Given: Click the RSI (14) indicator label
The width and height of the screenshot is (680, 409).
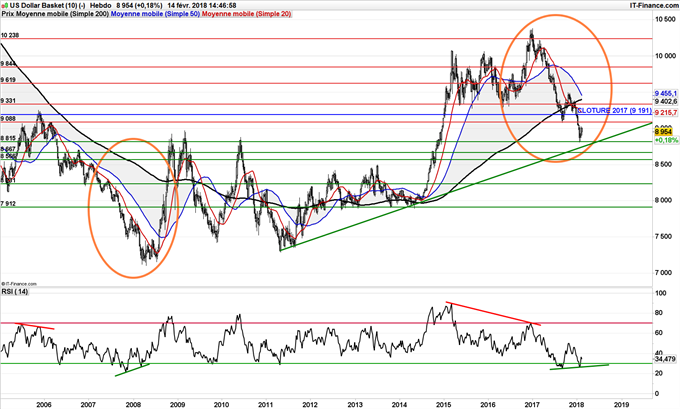Looking at the screenshot, I should tap(14, 291).
